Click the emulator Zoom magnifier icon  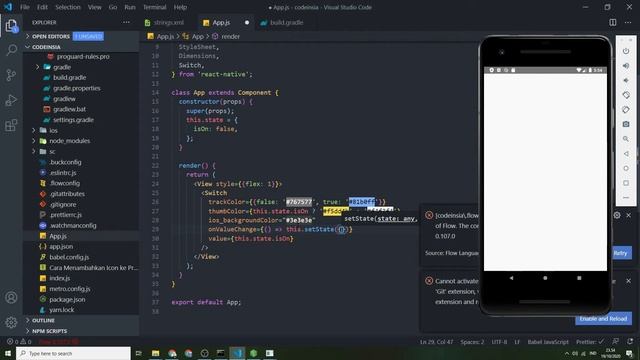[626, 139]
